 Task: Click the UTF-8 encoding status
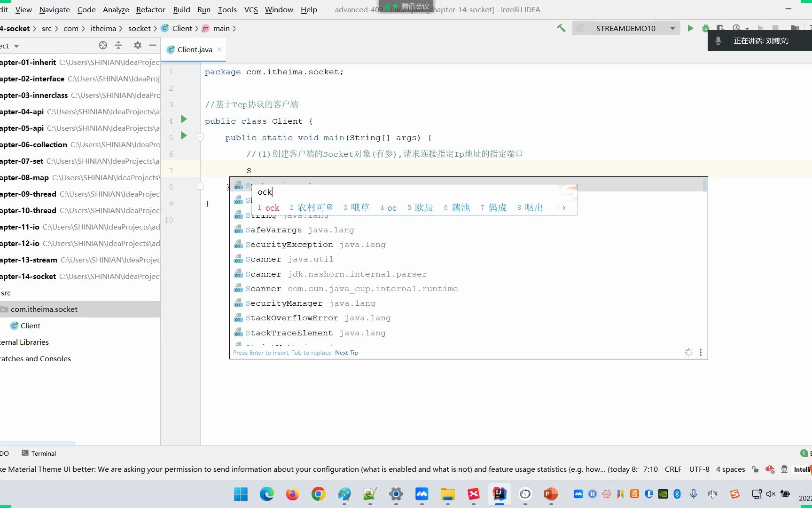click(699, 469)
